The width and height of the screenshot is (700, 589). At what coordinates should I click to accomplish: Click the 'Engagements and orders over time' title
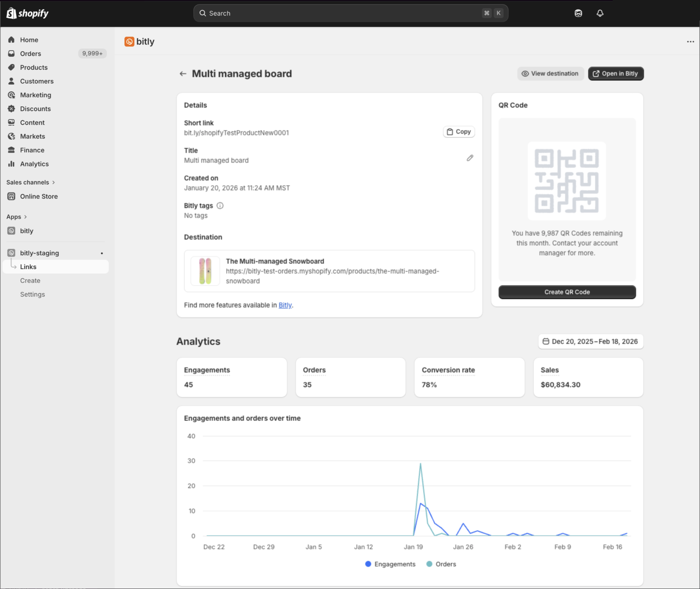(x=242, y=418)
